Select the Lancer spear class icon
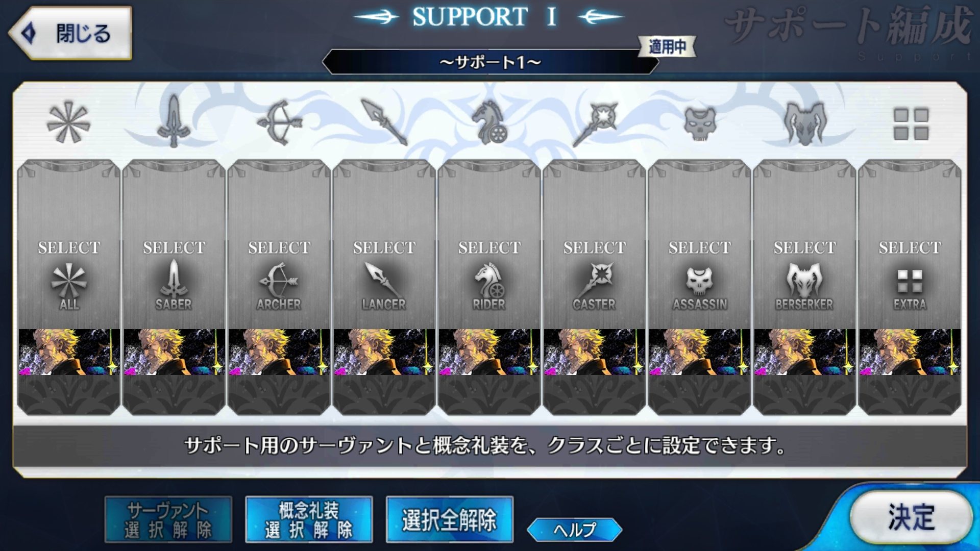Image resolution: width=980 pixels, height=551 pixels. (x=384, y=122)
